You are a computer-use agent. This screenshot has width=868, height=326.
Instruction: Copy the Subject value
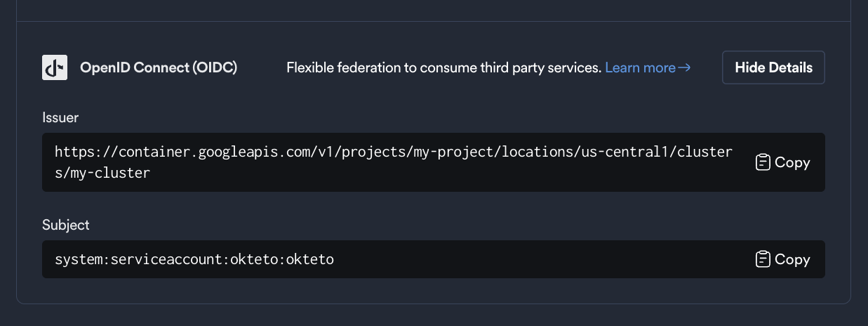[782, 259]
